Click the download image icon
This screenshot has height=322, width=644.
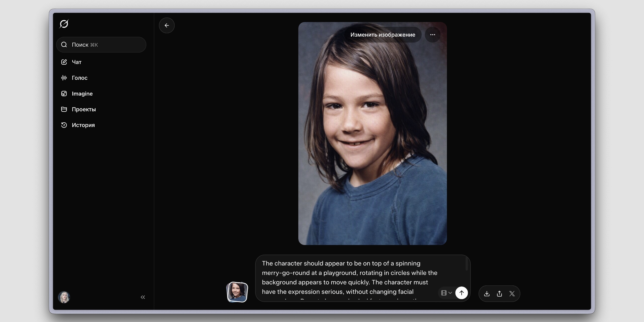487,294
